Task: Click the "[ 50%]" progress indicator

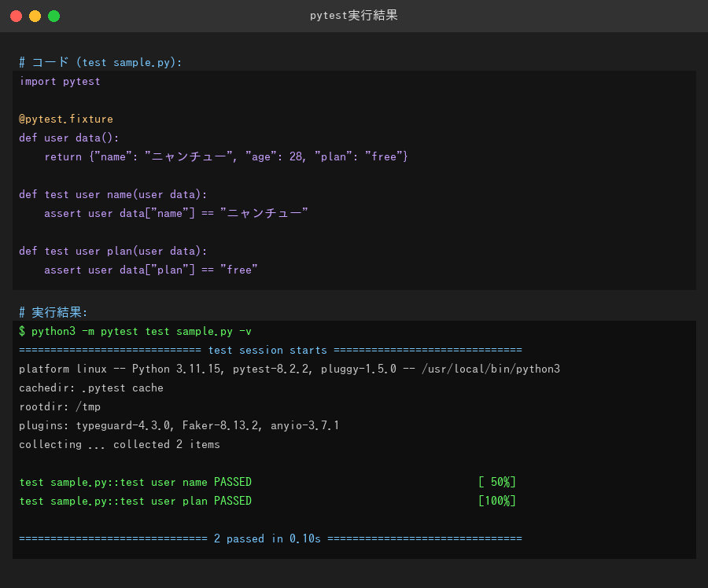Action: pyautogui.click(x=496, y=483)
